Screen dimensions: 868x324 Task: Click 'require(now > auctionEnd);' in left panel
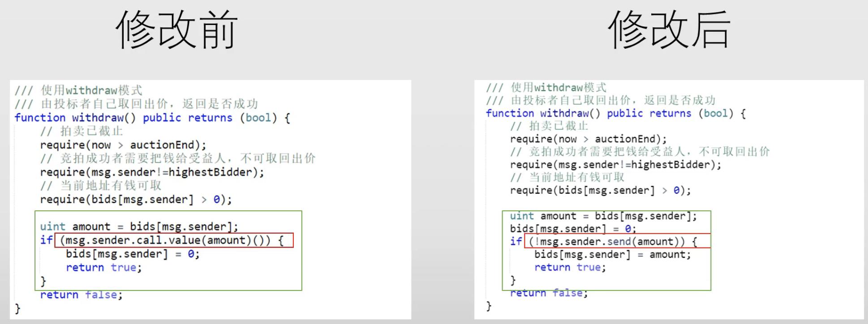click(x=123, y=145)
